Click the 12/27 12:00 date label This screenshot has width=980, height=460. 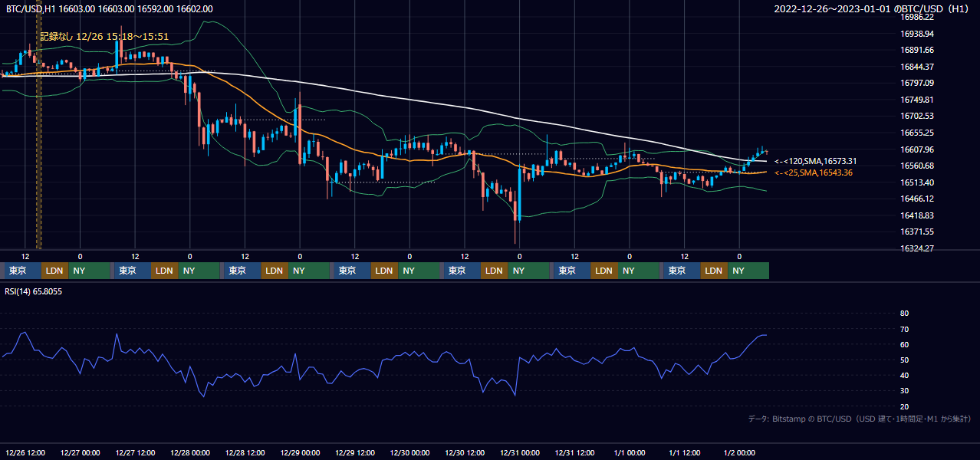[x=135, y=453]
